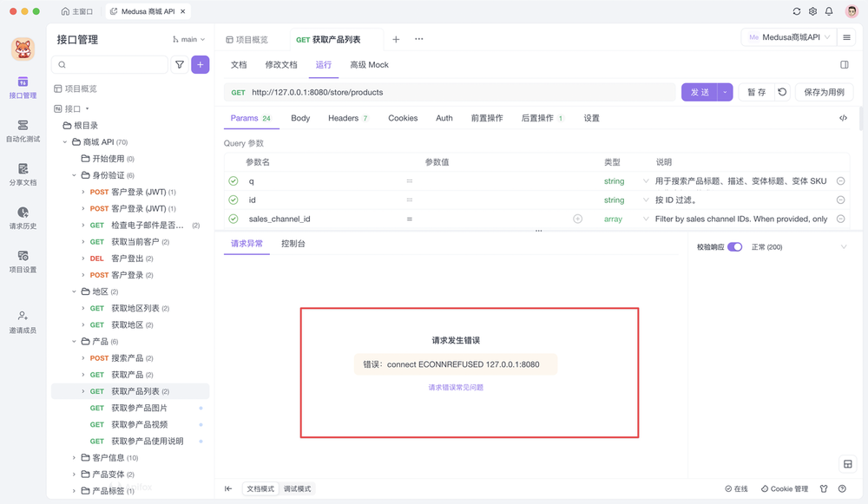Click the fox project avatar logo
This screenshot has height=504, width=868.
pyautogui.click(x=23, y=49)
